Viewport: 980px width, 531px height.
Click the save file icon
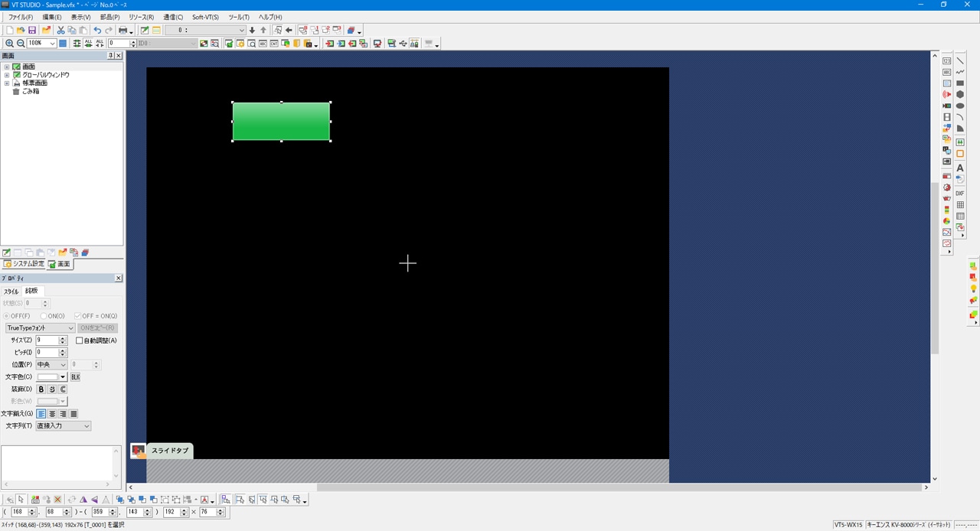(x=32, y=31)
